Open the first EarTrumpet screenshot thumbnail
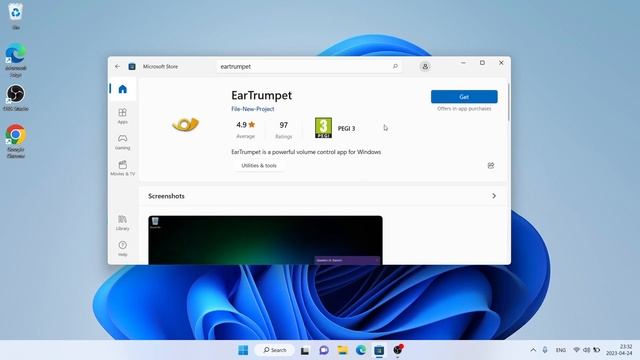The height and width of the screenshot is (360, 640). coord(265,240)
